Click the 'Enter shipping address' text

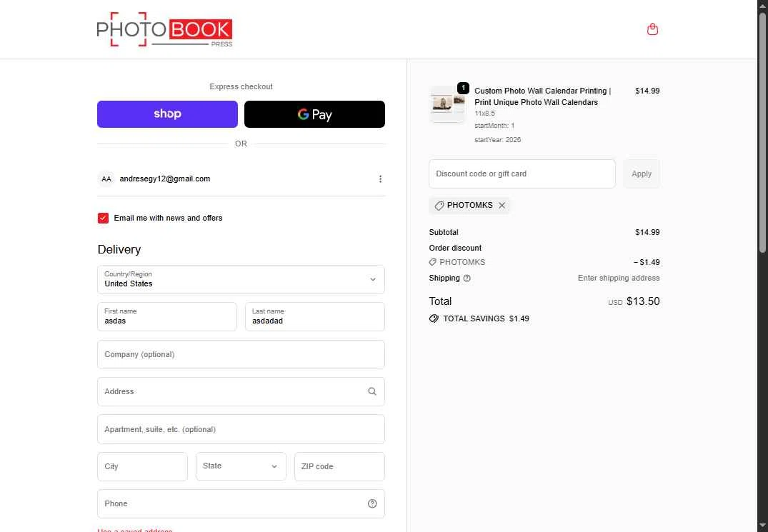tap(619, 278)
